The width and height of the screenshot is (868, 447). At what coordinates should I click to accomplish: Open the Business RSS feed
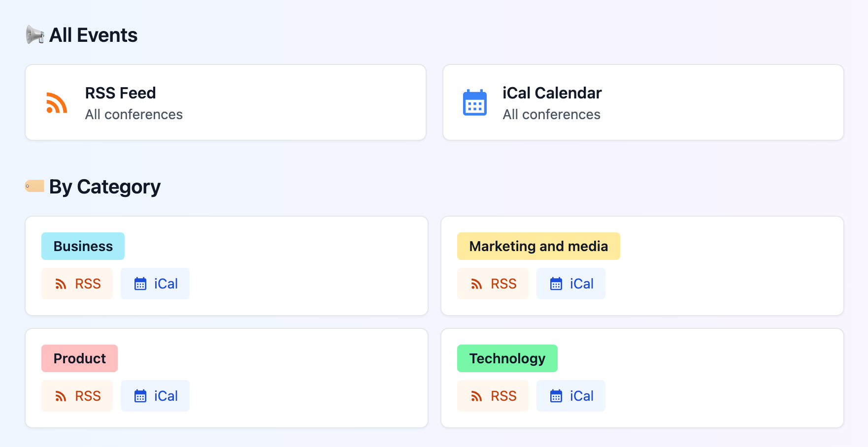click(77, 284)
